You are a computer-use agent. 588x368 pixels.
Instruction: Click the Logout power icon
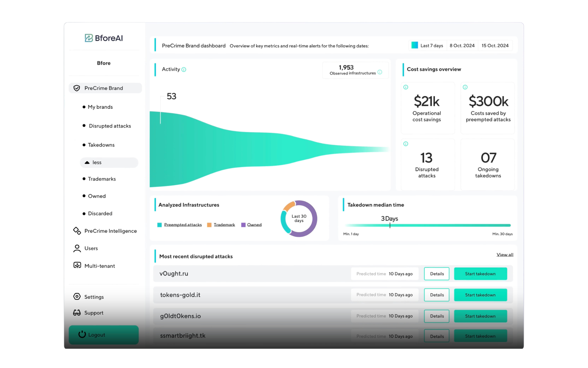82,334
